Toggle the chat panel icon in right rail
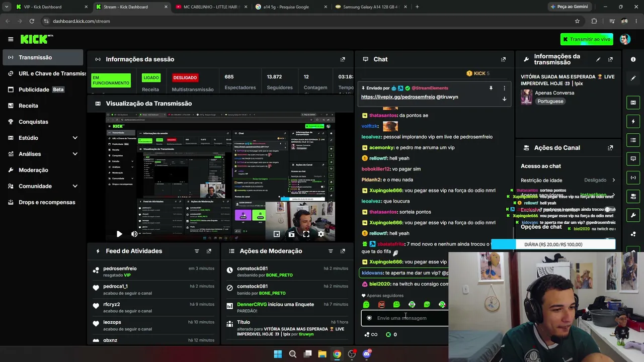 coord(633,158)
